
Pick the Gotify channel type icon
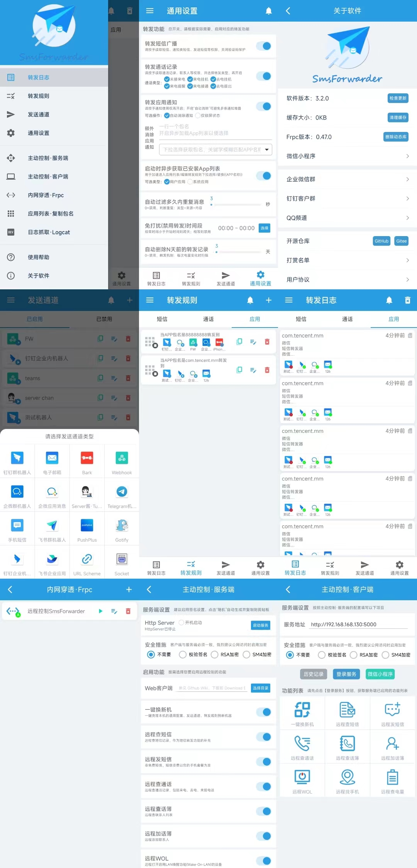122,525
